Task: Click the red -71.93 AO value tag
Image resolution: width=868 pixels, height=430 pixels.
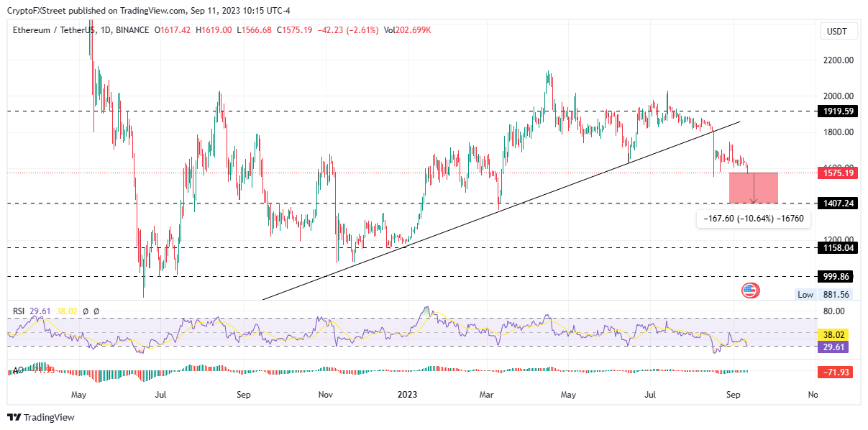Action: click(x=837, y=372)
